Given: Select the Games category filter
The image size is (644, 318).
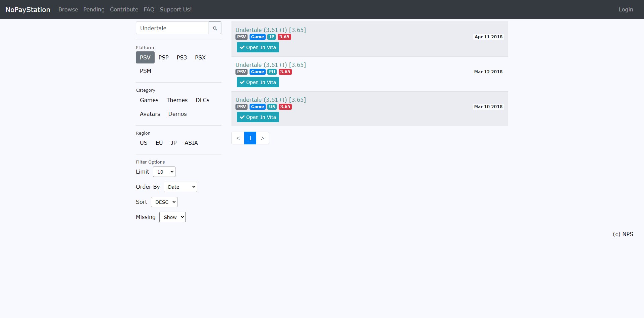Looking at the screenshot, I should pos(149,100).
